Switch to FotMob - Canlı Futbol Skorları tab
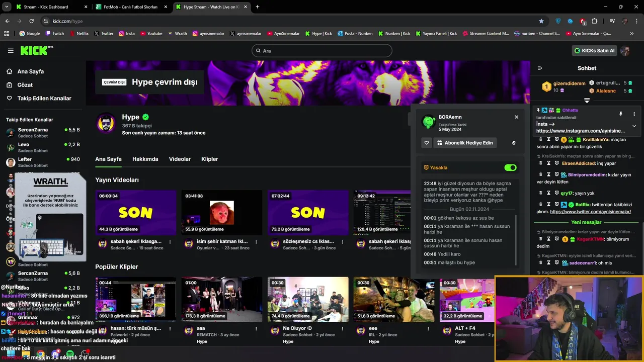Viewport: 644px width, 362px height. 132,7
